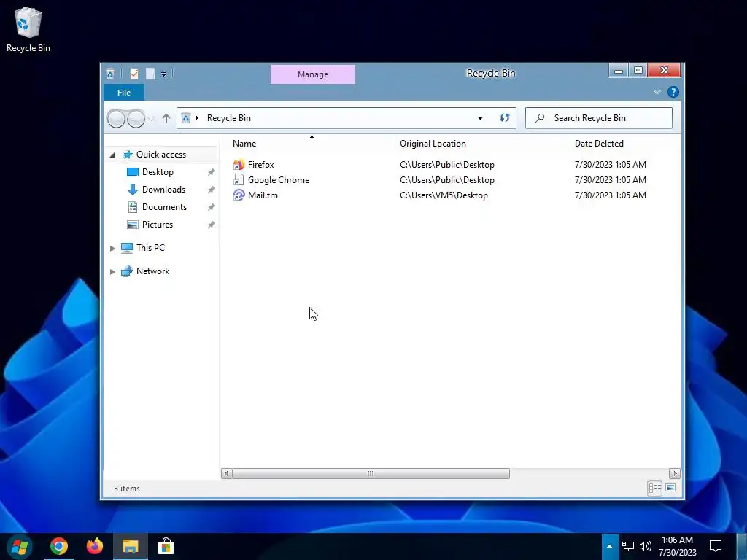Click the pin icon next to Desktop
Image resolution: width=747 pixels, height=560 pixels.
pos(211,172)
